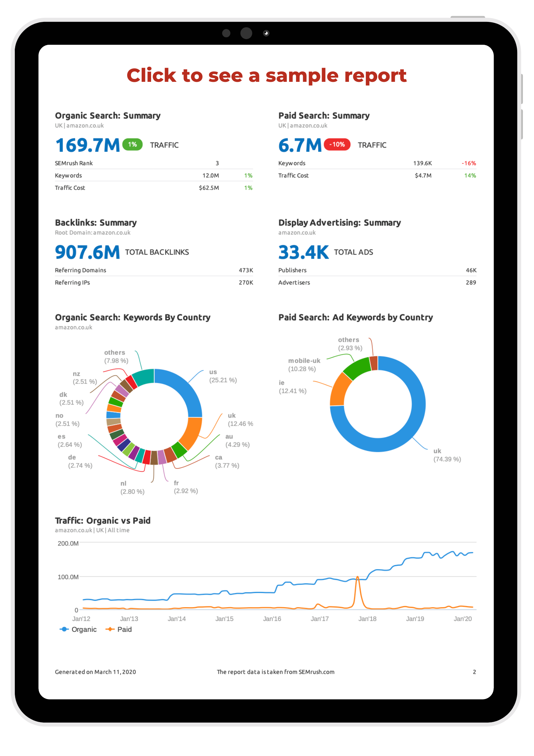Click the Publishers 46K value
The image size is (534, 756).
[x=471, y=270]
